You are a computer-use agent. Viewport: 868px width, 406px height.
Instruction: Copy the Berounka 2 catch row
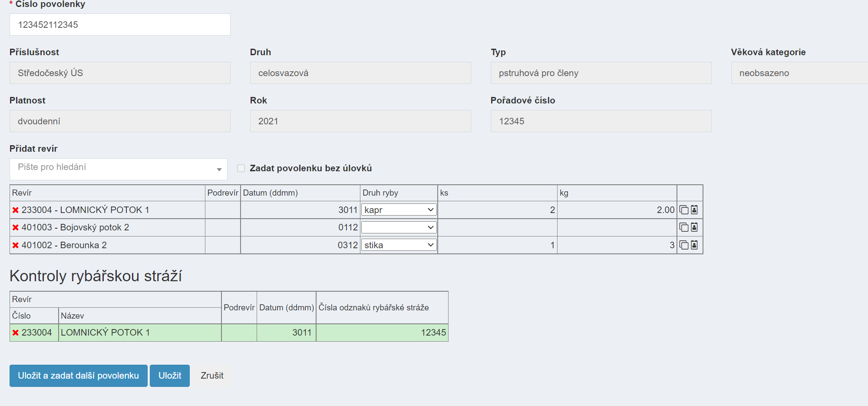pos(684,245)
